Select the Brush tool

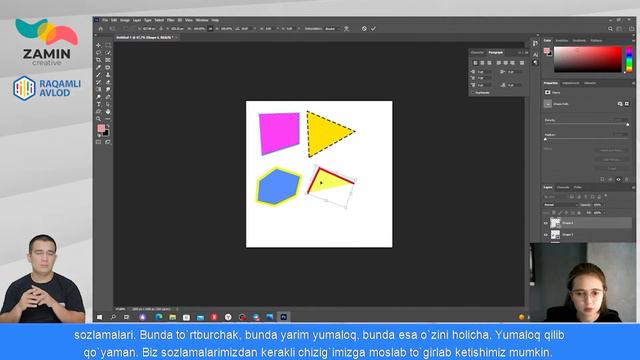pos(98,75)
